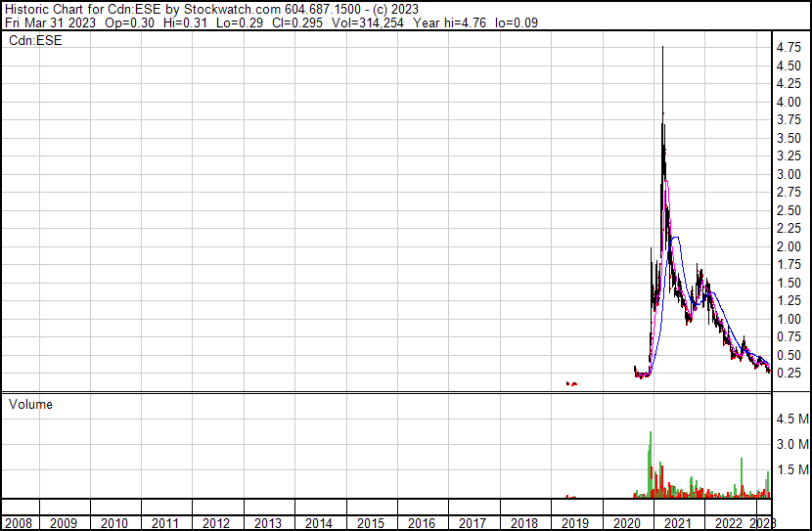Click the 2021 year label on timeline
Screen dimensions: 812x531
coord(678,523)
